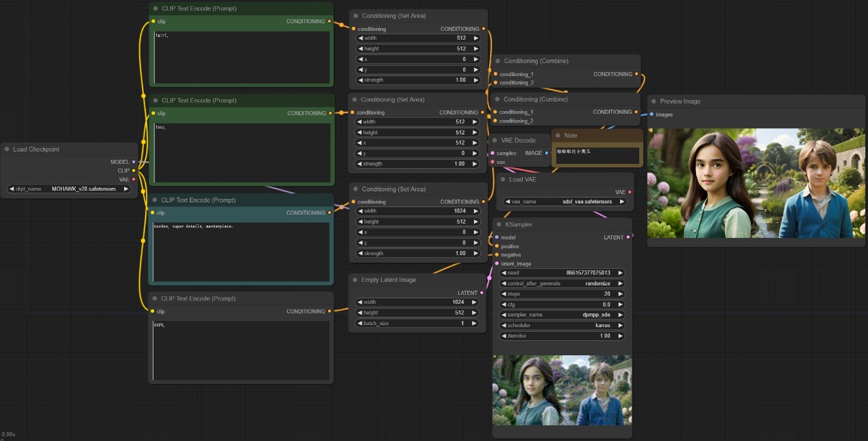Toggle collapse of the VAE Decode node
The height and width of the screenshot is (441, 868).
(495, 140)
